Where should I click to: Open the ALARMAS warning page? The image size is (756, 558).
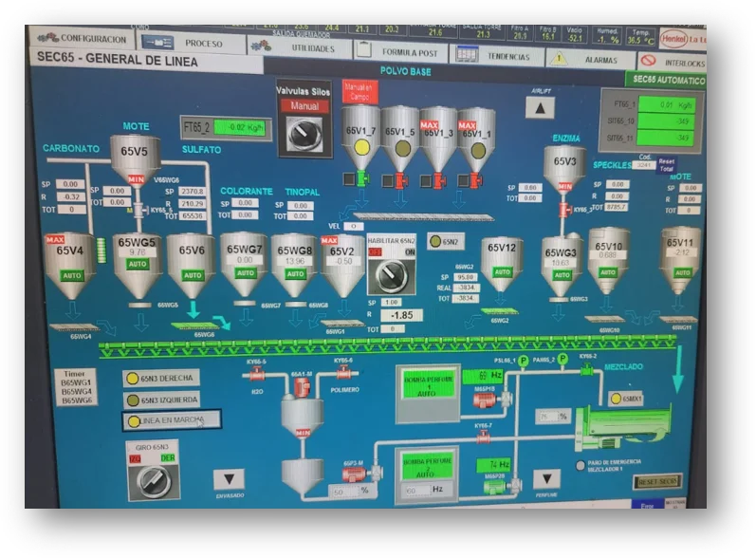(588, 59)
